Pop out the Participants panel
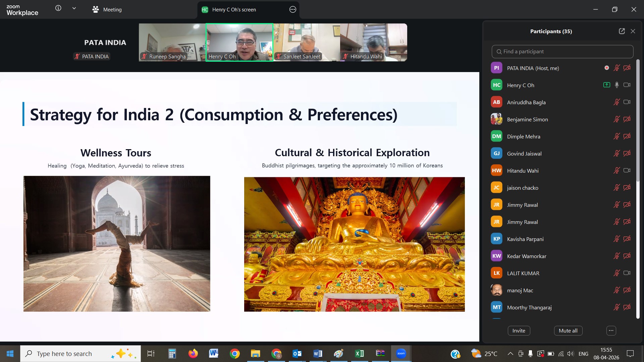The width and height of the screenshot is (644, 362). 622,31
